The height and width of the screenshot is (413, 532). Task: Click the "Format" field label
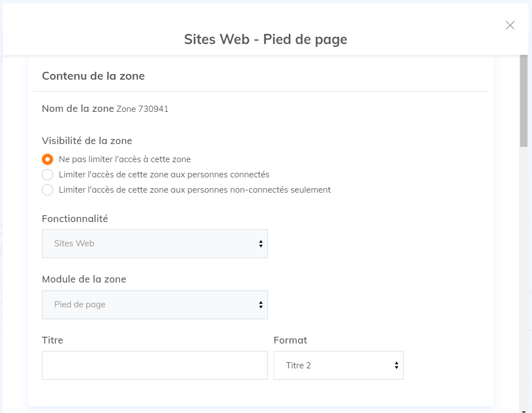point(290,340)
